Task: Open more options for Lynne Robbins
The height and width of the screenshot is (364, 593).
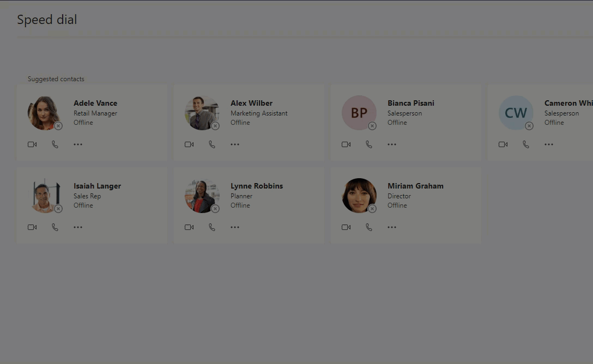Action: click(235, 227)
